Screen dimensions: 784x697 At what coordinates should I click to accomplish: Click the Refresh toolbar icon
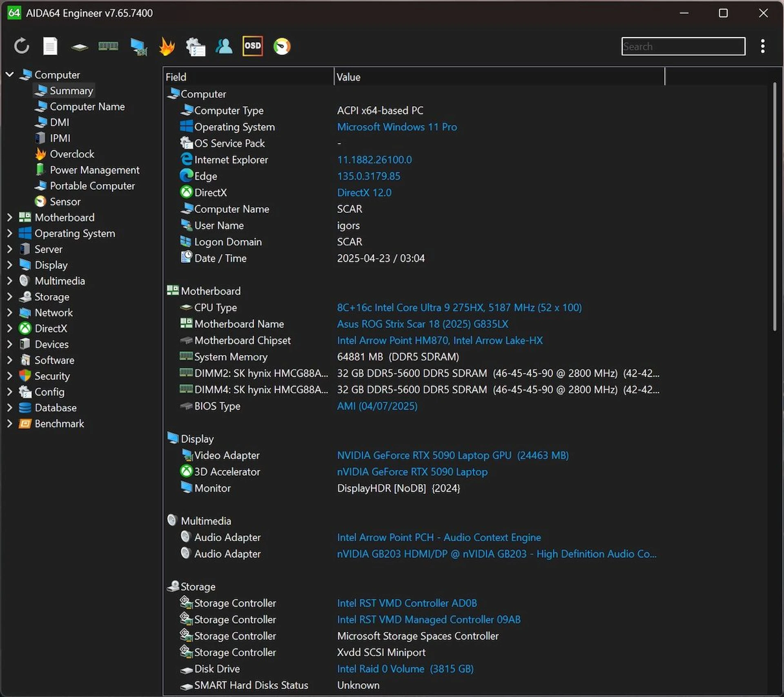point(21,46)
